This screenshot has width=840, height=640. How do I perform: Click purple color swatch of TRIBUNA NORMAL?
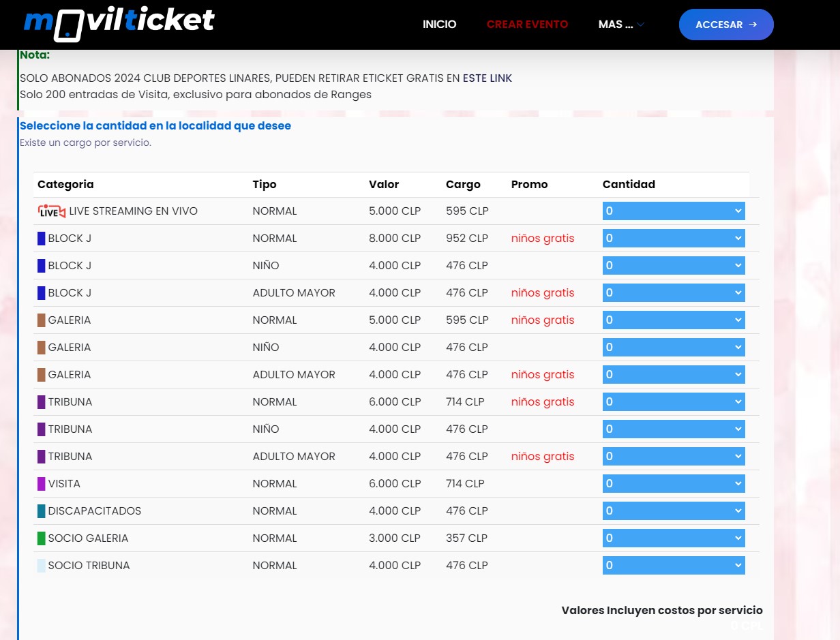tap(42, 402)
